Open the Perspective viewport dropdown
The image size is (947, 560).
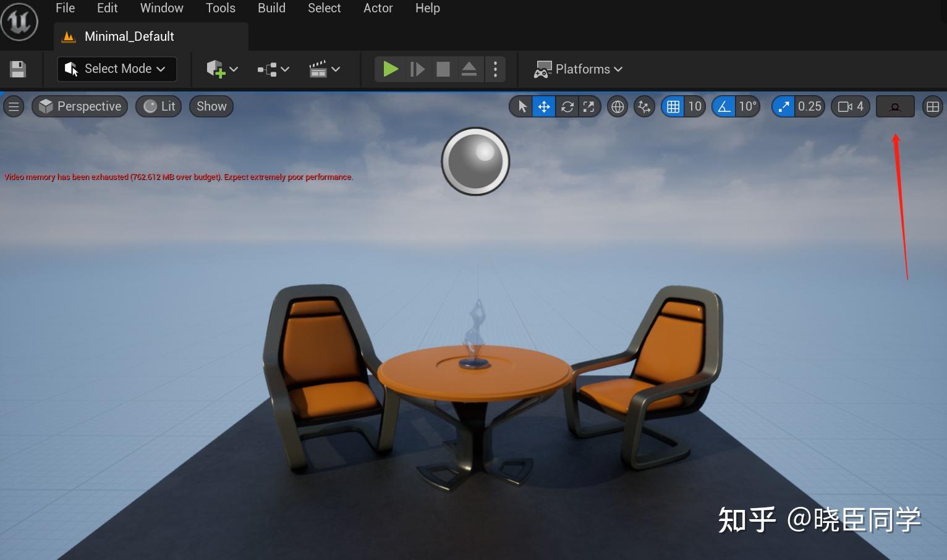pos(79,106)
